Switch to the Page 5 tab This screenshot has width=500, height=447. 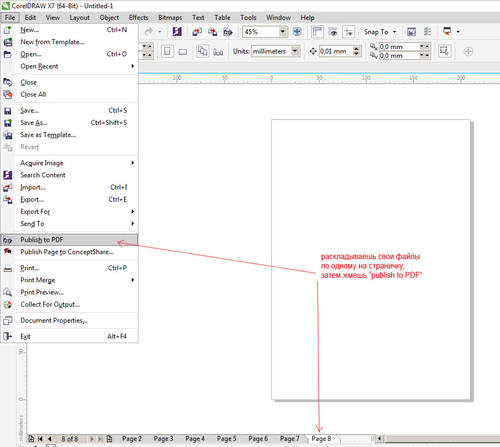tap(227, 439)
